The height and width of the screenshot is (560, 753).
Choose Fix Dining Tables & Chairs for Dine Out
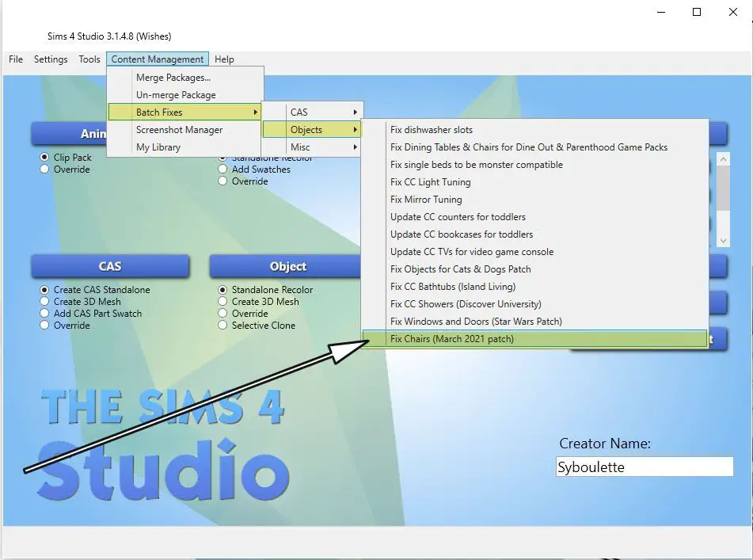click(535, 147)
